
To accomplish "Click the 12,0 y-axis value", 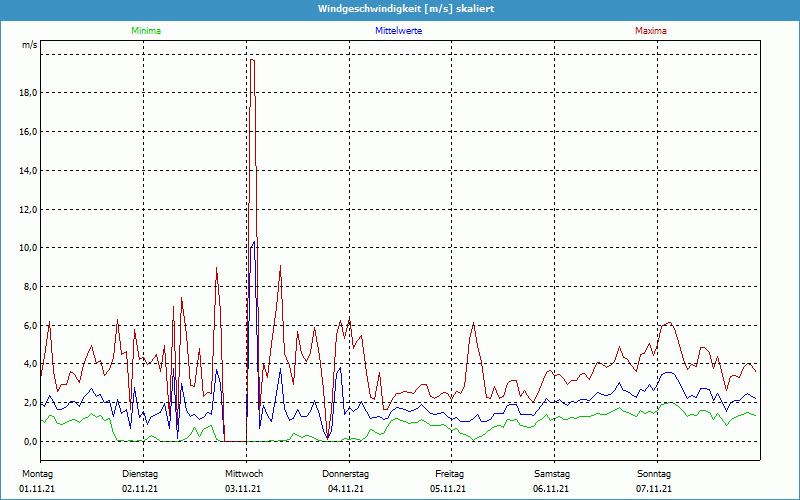I will [28, 209].
